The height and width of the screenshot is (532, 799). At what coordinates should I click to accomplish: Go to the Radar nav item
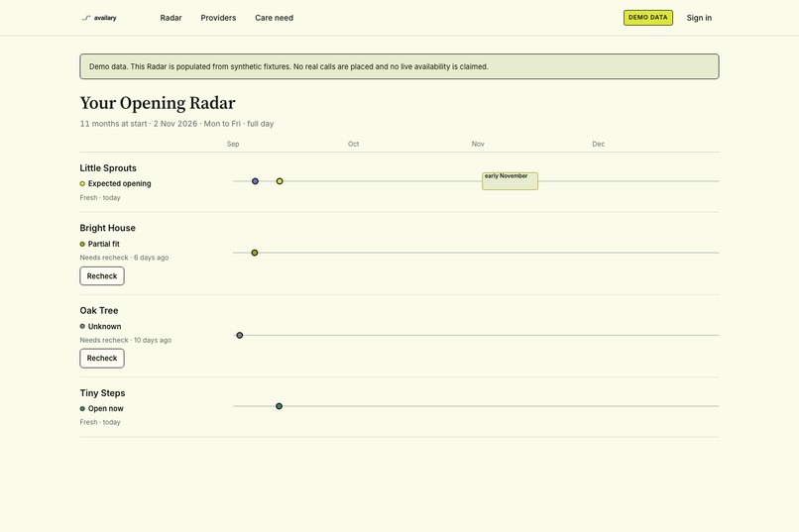171,18
